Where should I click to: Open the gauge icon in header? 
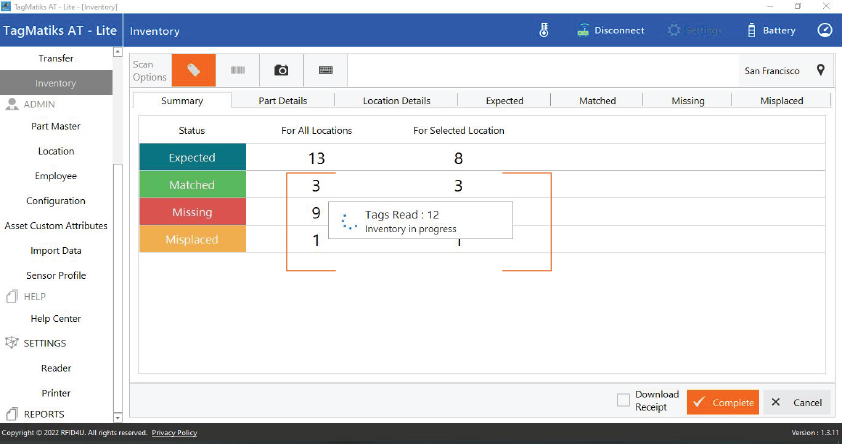(824, 30)
